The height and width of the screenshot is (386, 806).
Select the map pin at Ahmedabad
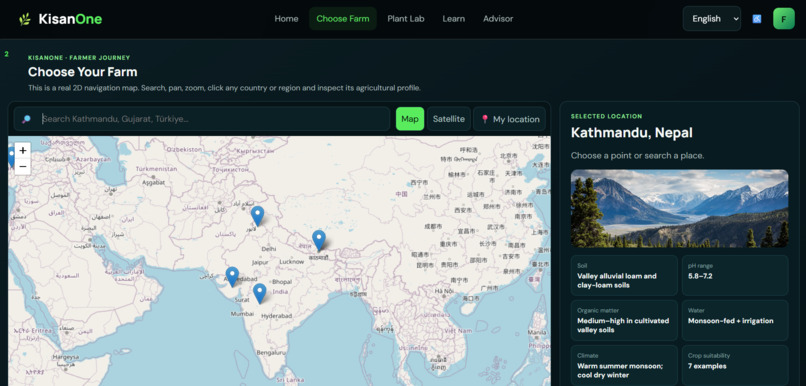tap(232, 277)
